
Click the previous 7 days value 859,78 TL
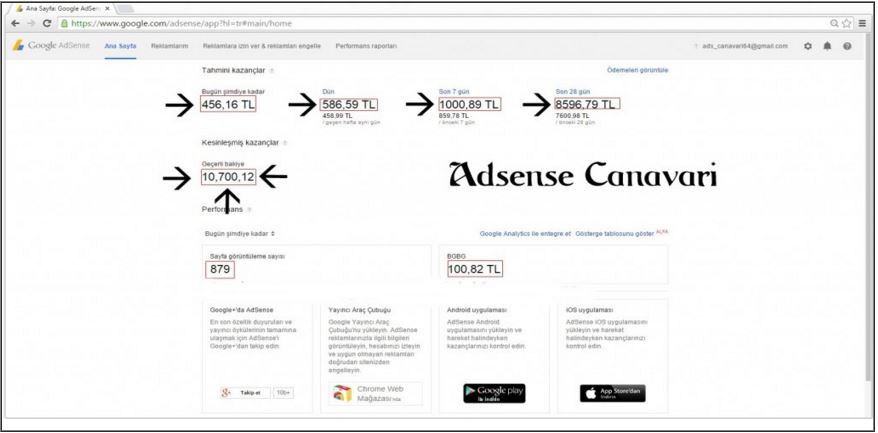tap(454, 115)
